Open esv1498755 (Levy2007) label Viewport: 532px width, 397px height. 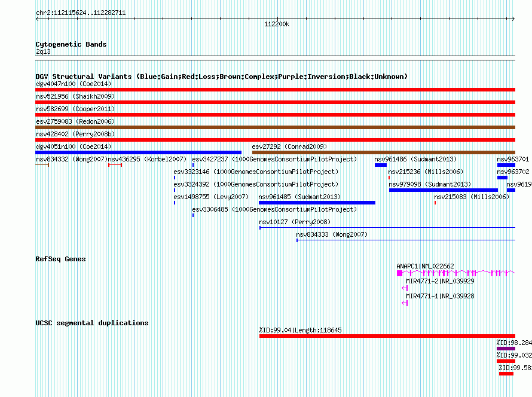pos(211,197)
